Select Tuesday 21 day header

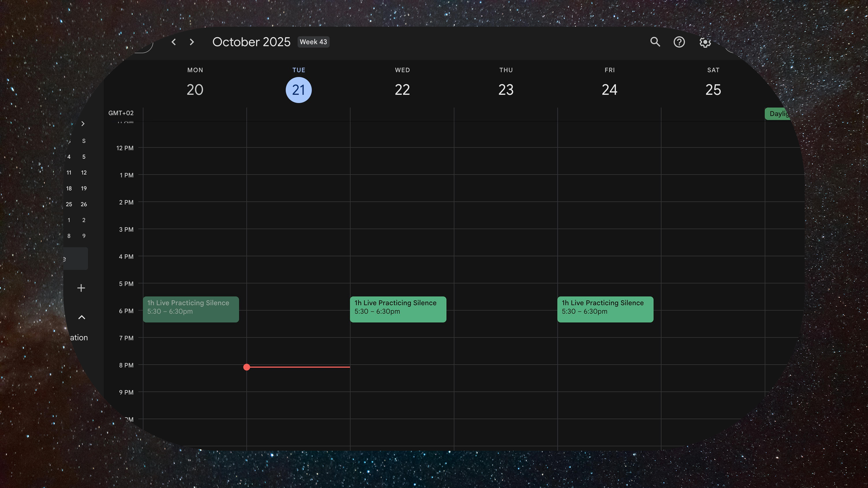pos(299,90)
